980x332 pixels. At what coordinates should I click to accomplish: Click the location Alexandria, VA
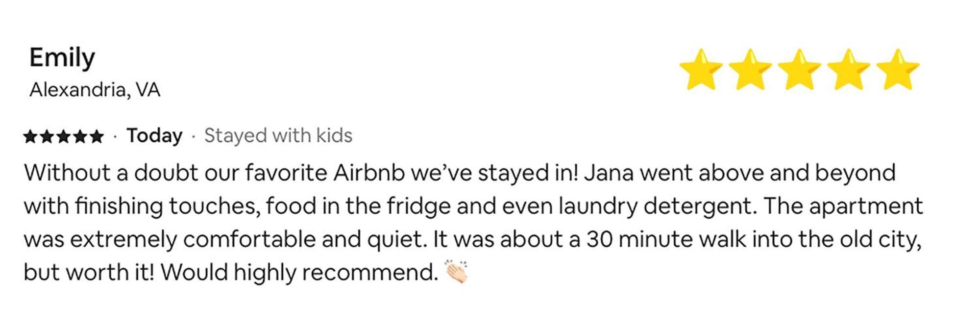95,90
